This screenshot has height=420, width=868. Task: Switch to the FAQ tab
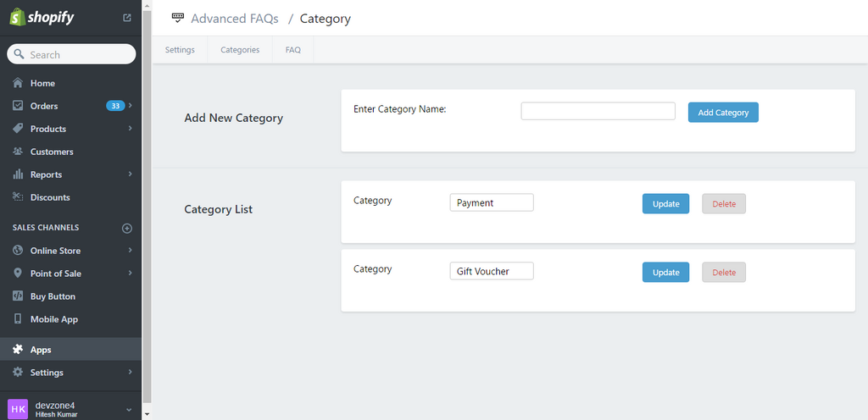pyautogui.click(x=292, y=50)
